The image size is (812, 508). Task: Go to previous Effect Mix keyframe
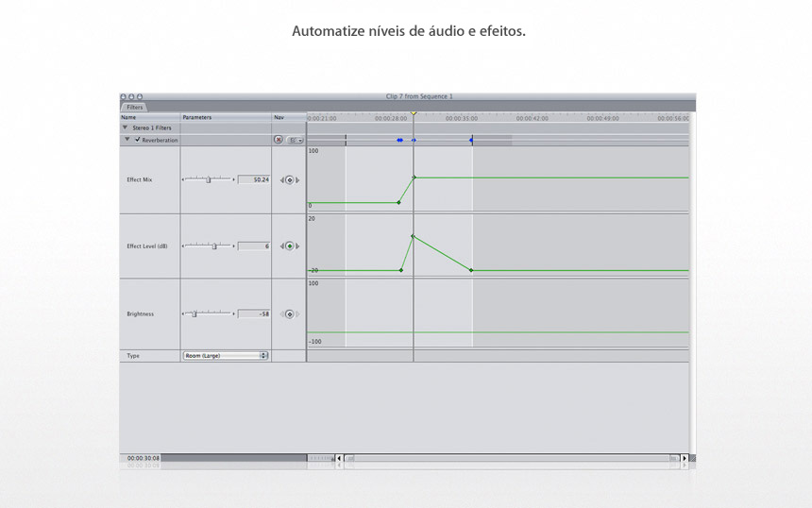[x=281, y=179]
